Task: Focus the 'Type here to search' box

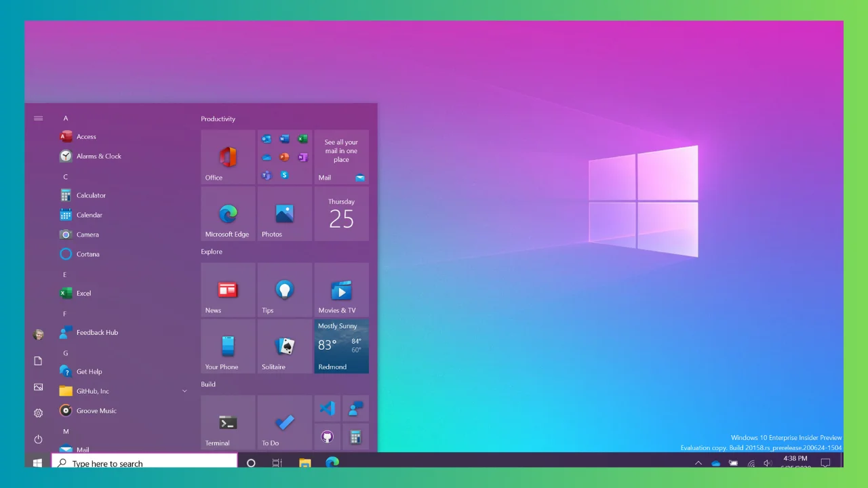Action: coord(144,462)
